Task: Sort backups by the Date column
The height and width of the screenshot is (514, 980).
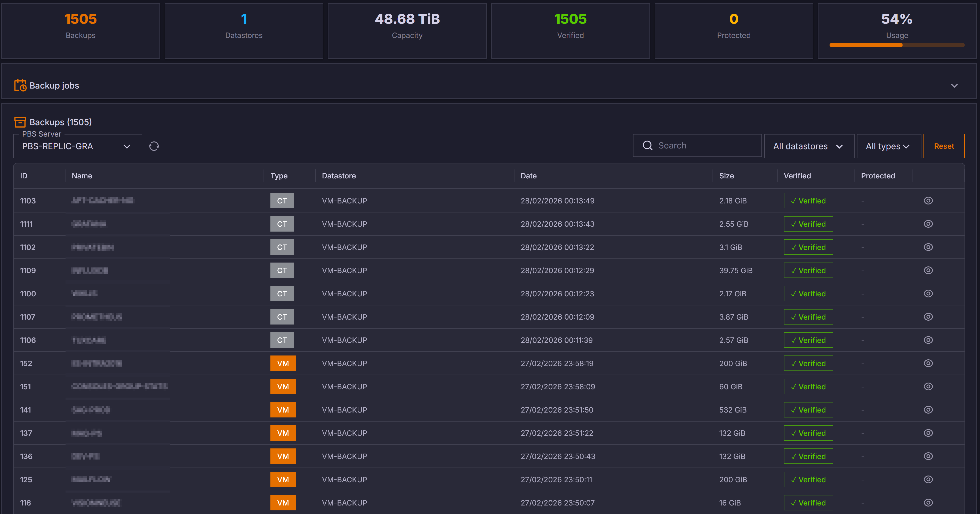Action: click(x=528, y=176)
